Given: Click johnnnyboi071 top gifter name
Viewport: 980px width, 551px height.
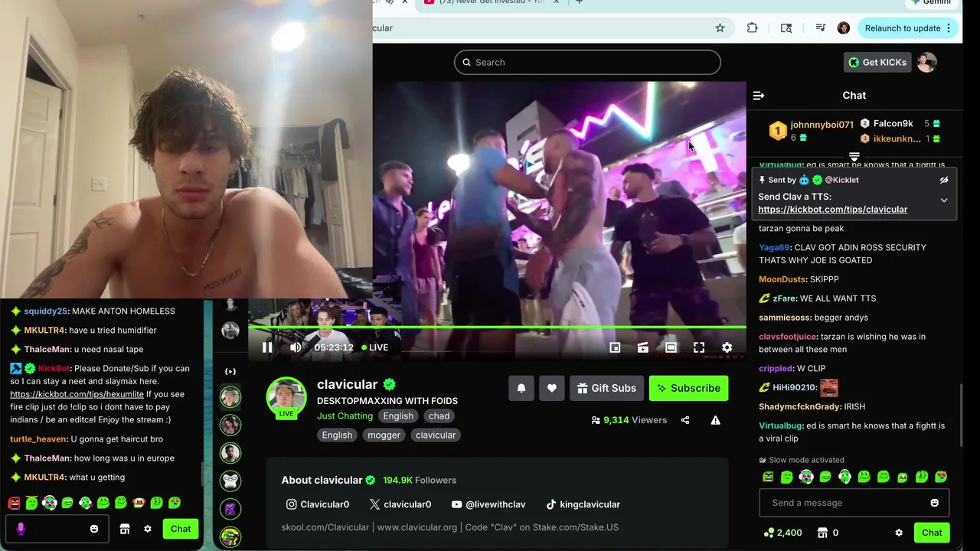Looking at the screenshot, I should coord(822,125).
